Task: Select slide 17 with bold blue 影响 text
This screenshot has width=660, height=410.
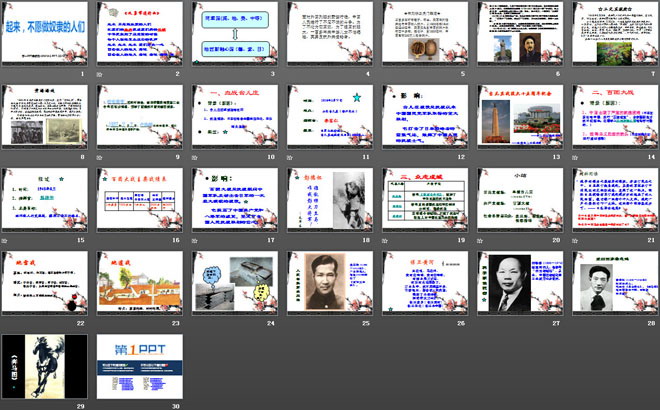Action: pyautogui.click(x=235, y=200)
